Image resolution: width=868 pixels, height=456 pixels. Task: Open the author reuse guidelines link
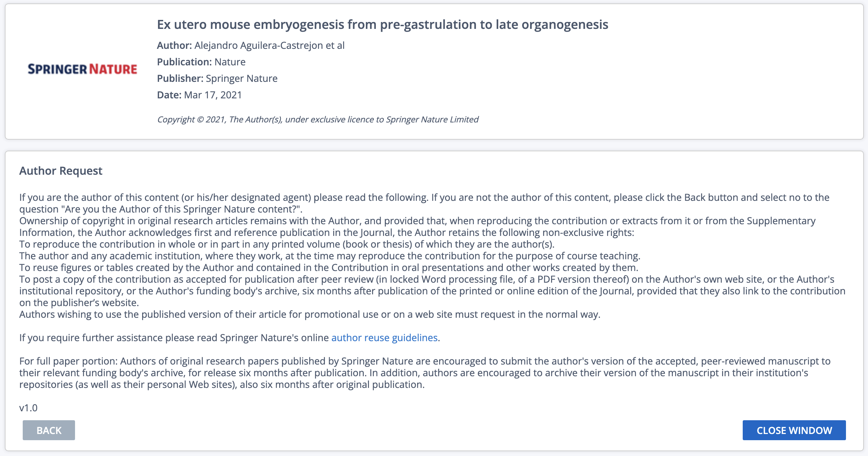[384, 338]
